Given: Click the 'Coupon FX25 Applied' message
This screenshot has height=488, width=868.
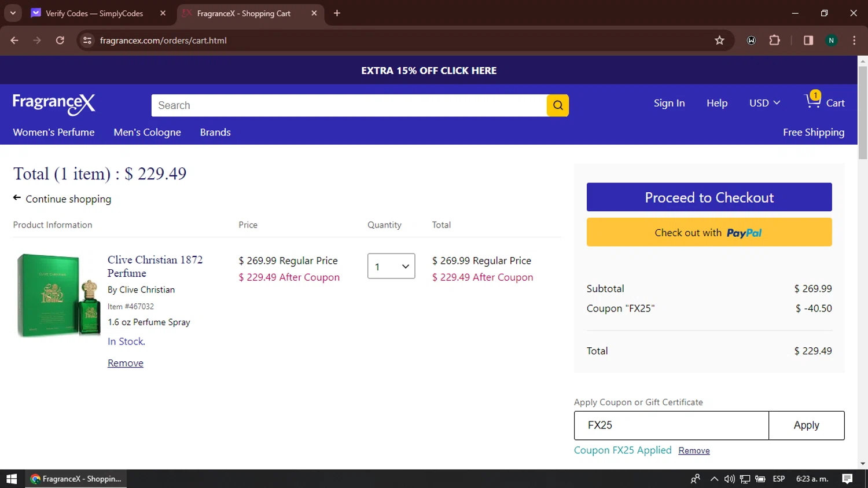Looking at the screenshot, I should [x=623, y=450].
